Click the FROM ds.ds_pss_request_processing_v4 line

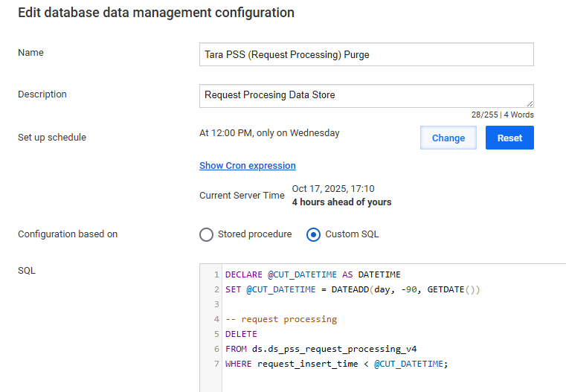click(321, 349)
